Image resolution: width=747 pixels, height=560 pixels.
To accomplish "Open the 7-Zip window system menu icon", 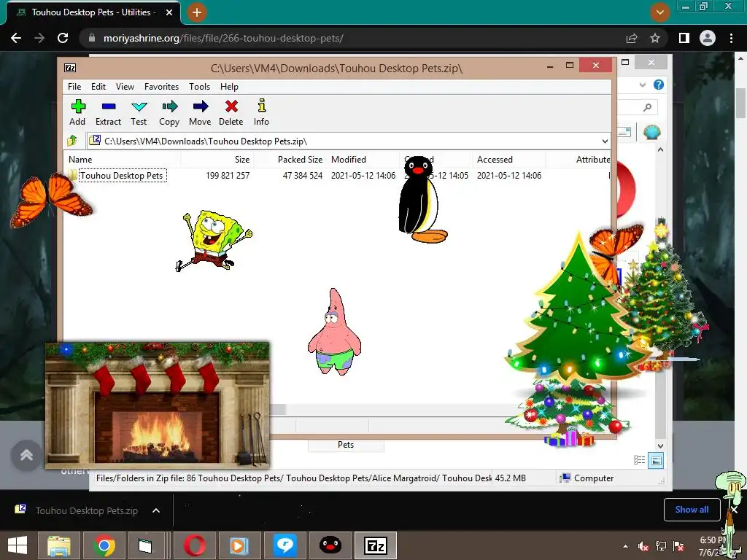I will pos(70,68).
